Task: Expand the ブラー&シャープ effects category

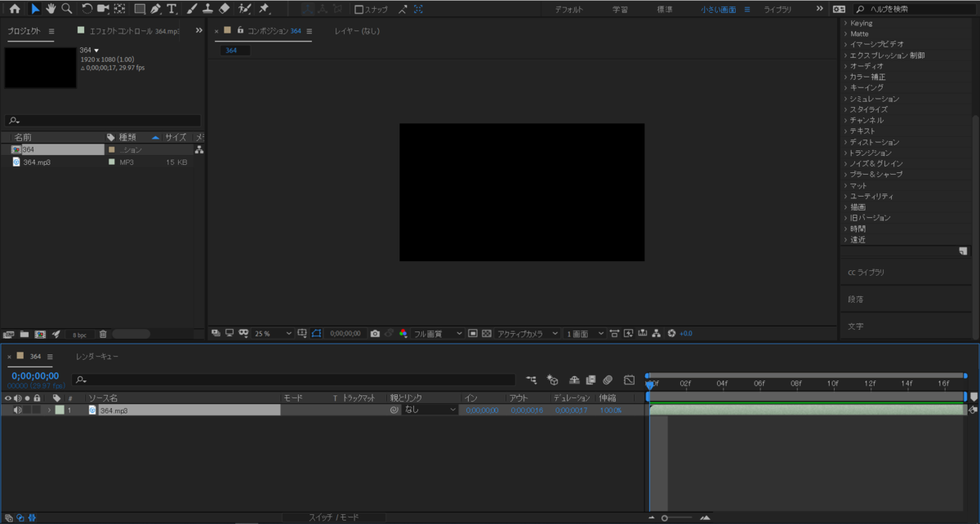Action: point(846,175)
